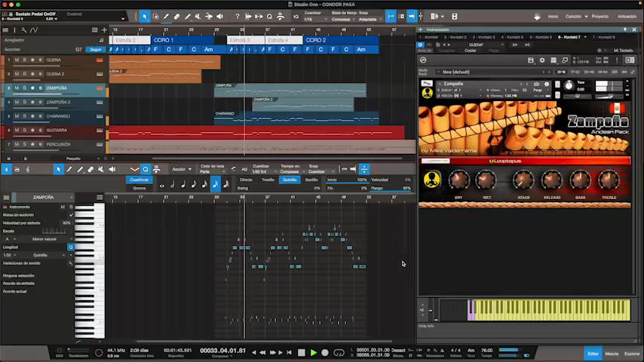Switch to 7 - Kontakt 8 tab
644x362 pixels.
[x=603, y=38]
